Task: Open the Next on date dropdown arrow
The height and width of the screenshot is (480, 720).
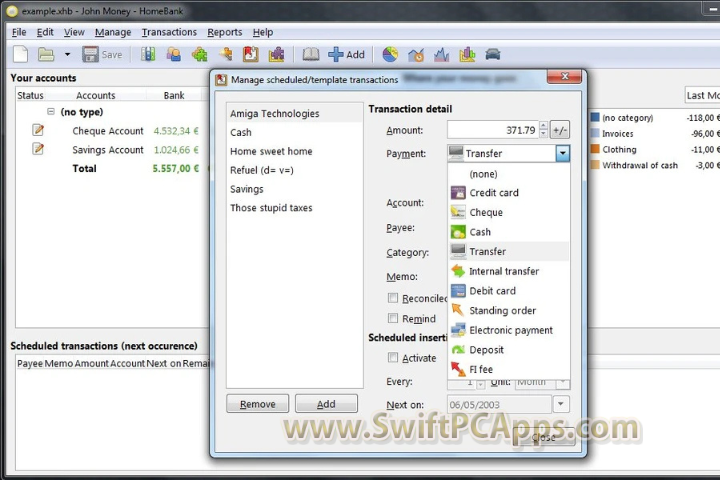Action: (561, 404)
